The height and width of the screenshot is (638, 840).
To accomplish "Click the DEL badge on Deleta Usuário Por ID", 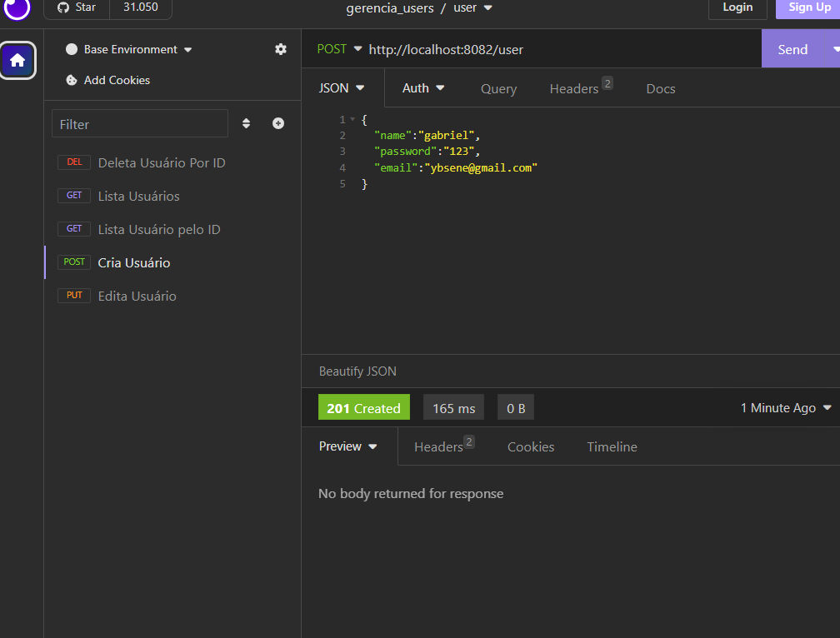I will point(74,162).
